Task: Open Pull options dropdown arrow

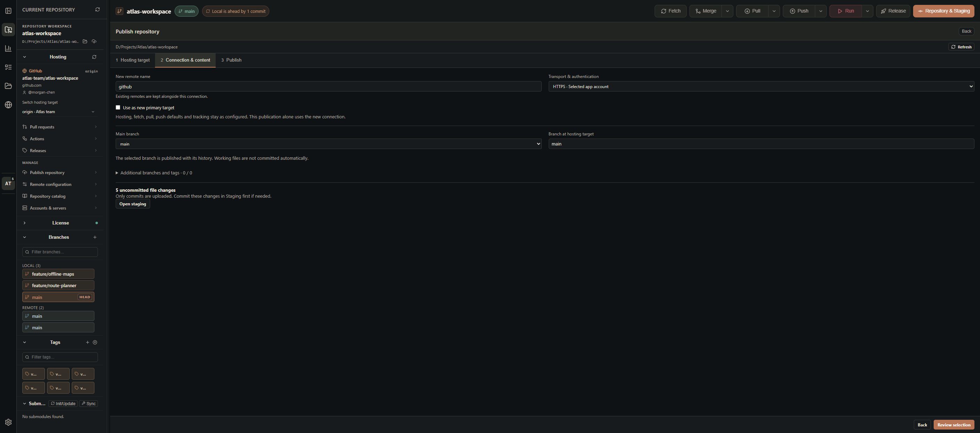Action: click(774, 11)
